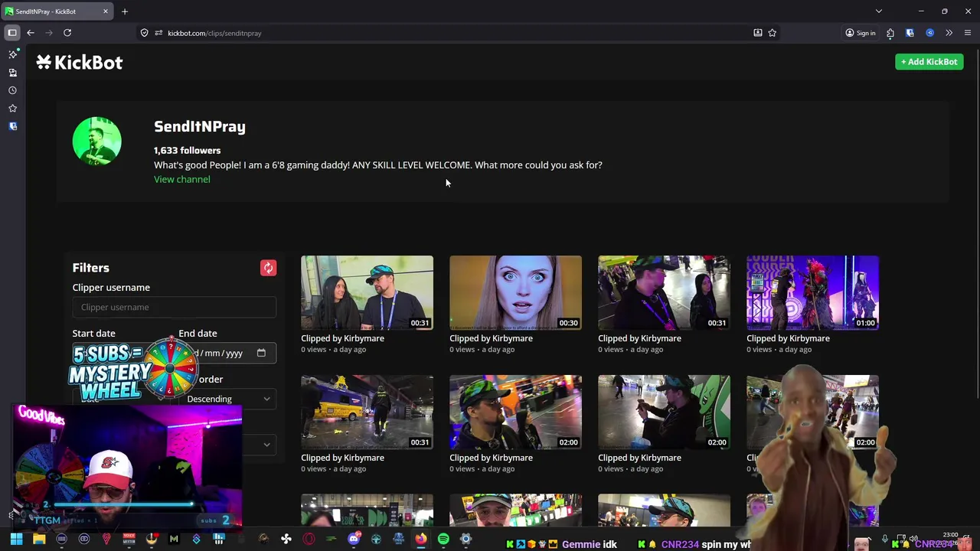The width and height of the screenshot is (980, 551).
Task: Click the SendItNPray heading text
Action: click(x=200, y=127)
